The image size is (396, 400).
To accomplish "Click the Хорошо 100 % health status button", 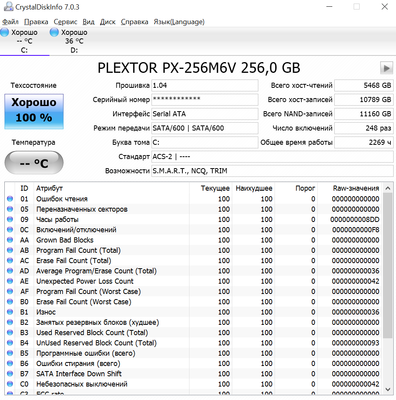I will coord(34,111).
